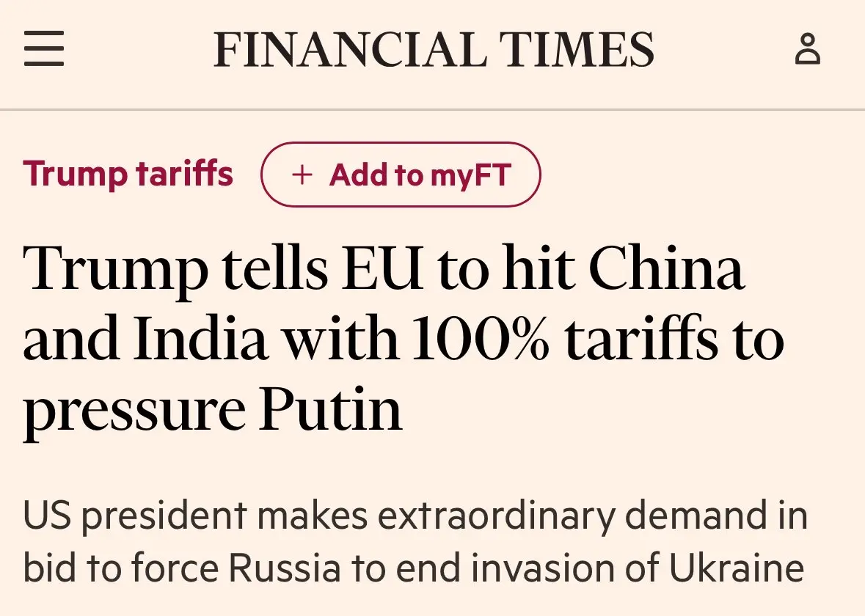
Task: Go home via Financial Times masthead logo
Action: 434,49
